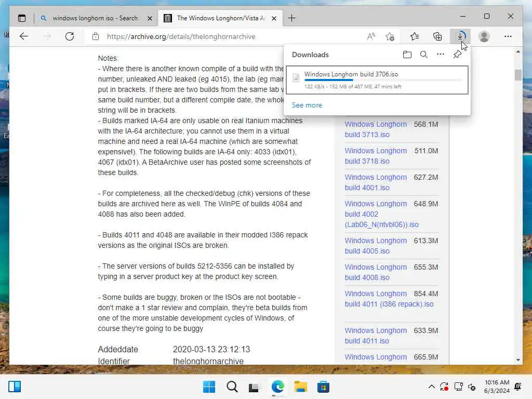
Task: Click the 568.1M size text
Action: click(x=426, y=124)
